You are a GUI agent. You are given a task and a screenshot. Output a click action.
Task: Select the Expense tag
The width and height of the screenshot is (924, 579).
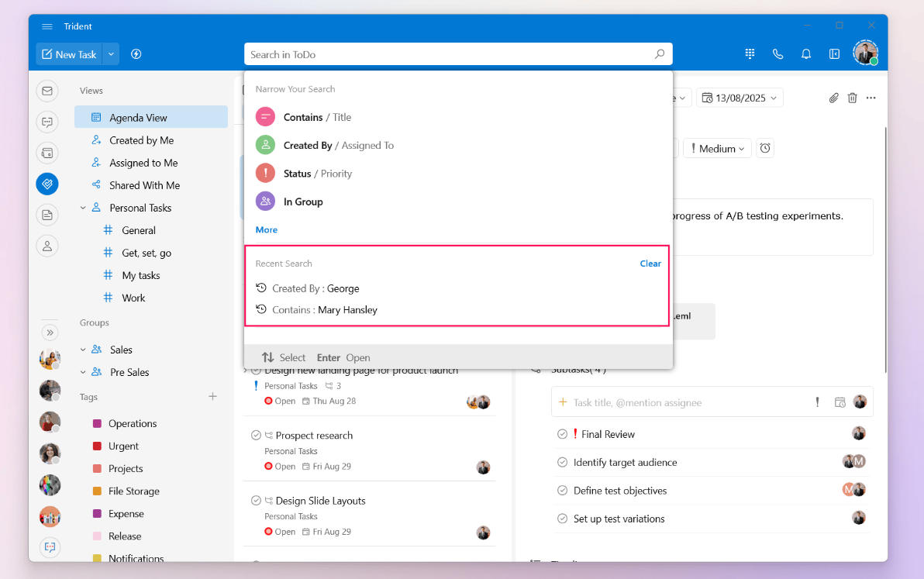(126, 514)
